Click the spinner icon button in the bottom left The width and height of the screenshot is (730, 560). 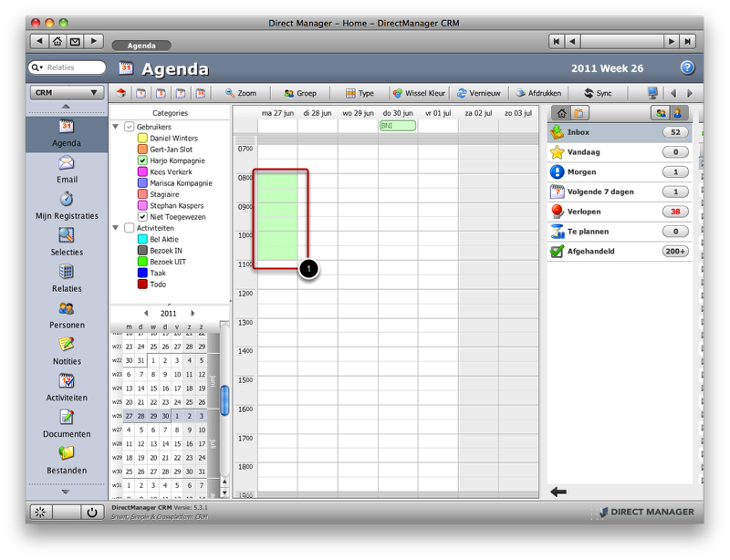tap(40, 513)
